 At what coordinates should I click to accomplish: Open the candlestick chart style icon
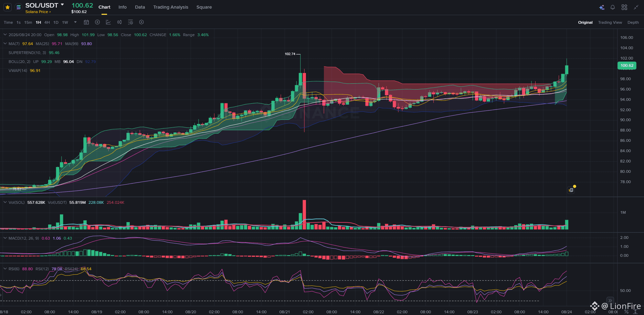point(119,22)
